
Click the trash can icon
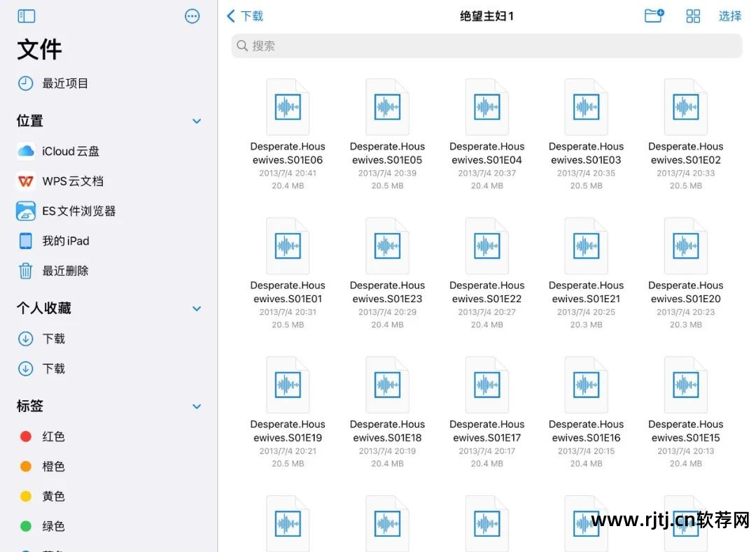(26, 271)
